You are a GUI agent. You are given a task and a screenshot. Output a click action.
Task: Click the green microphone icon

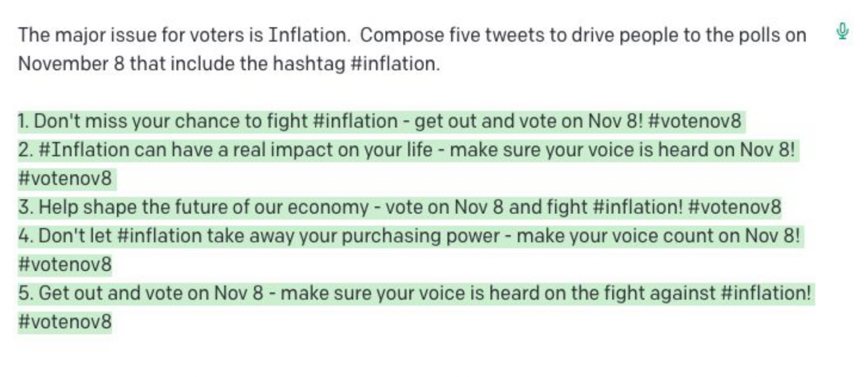tap(842, 31)
